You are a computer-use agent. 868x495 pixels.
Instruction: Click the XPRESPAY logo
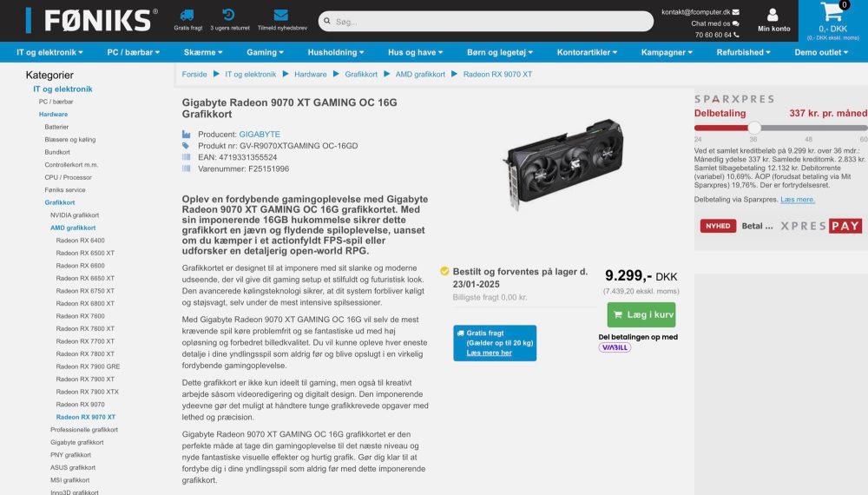pos(821,226)
